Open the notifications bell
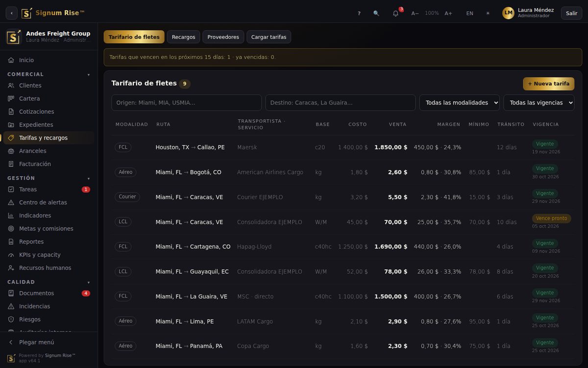 click(396, 13)
